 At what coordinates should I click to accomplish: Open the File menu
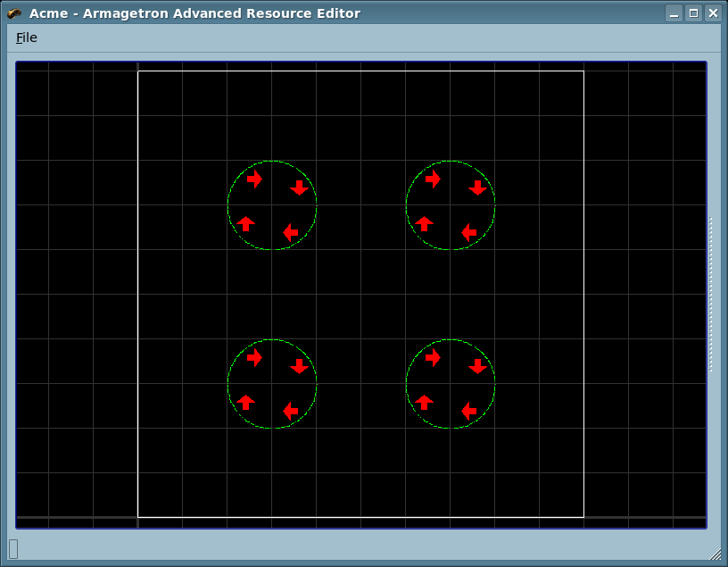[27, 38]
